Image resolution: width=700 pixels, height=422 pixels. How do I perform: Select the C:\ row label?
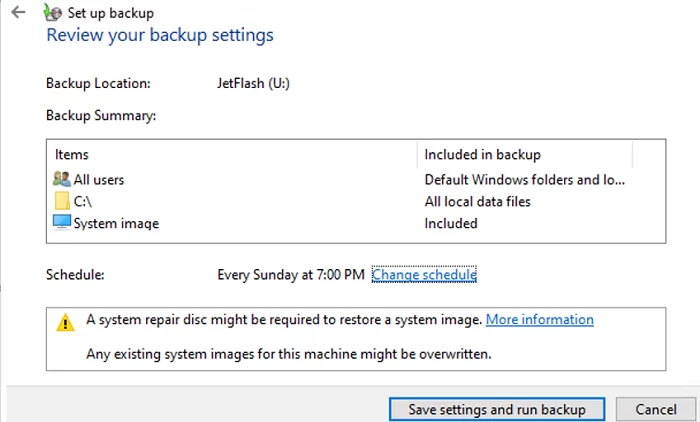[x=84, y=201]
